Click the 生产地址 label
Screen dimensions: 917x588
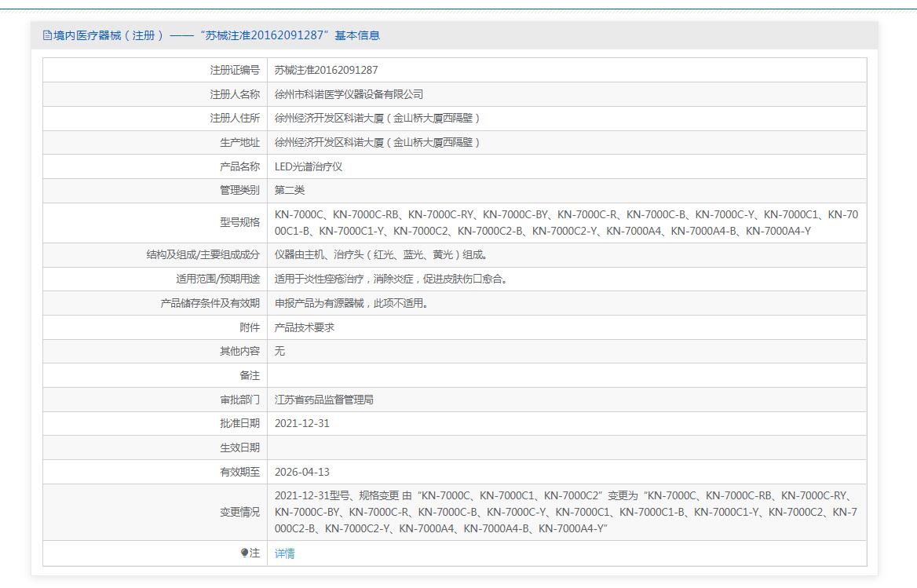coord(239,143)
